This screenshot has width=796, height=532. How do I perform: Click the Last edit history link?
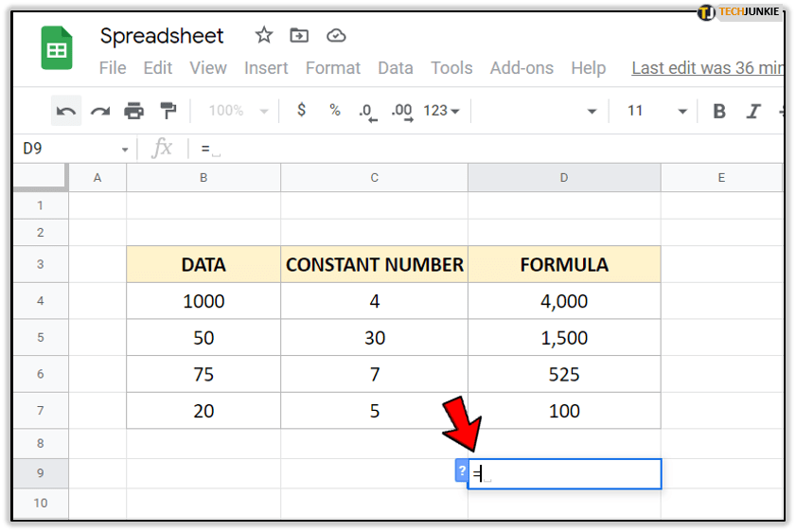pyautogui.click(x=706, y=68)
